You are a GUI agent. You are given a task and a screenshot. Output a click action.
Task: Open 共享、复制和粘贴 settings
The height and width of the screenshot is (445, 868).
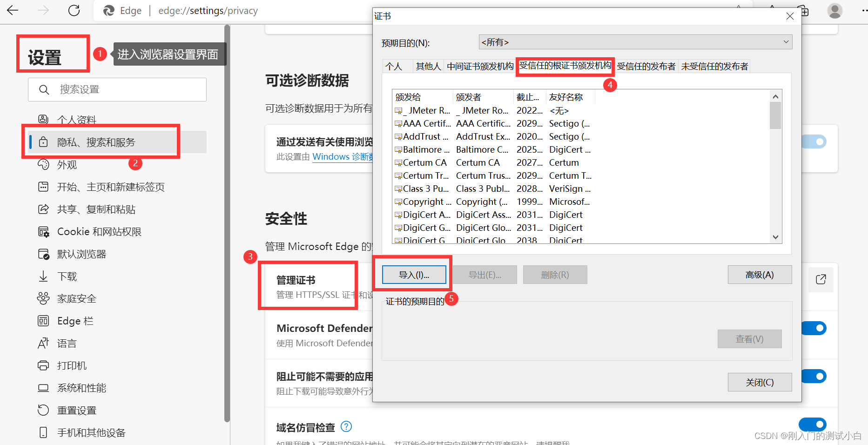96,209
